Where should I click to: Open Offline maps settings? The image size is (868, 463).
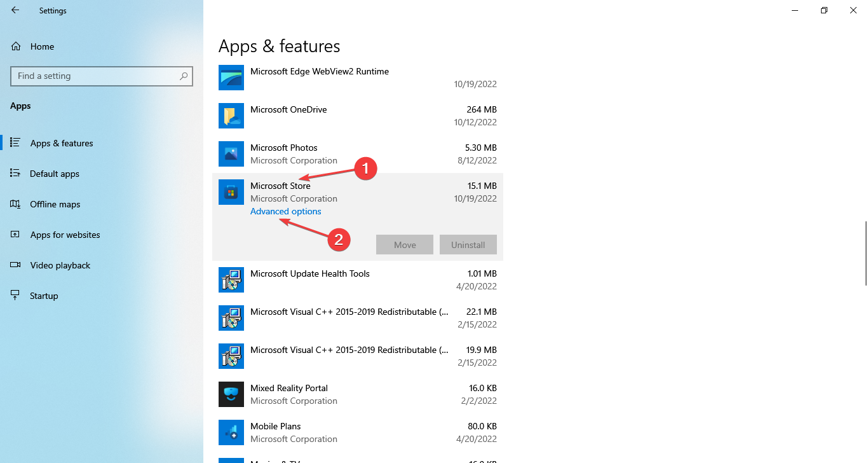click(x=55, y=204)
